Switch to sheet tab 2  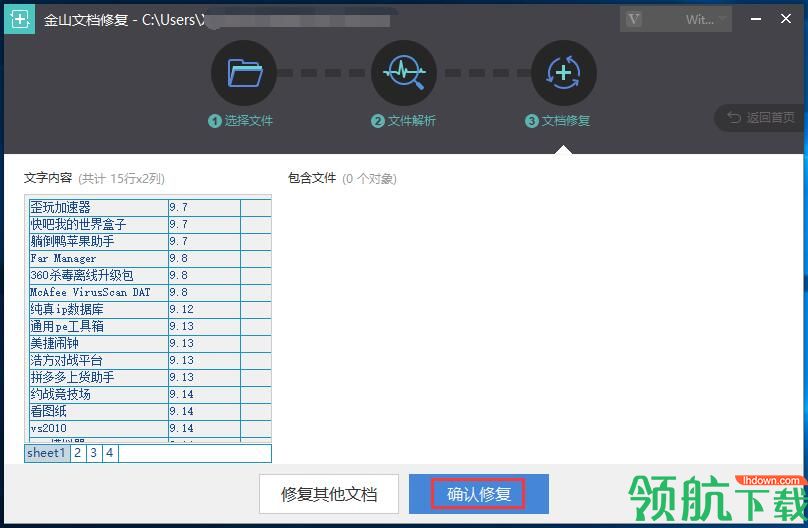[78, 453]
